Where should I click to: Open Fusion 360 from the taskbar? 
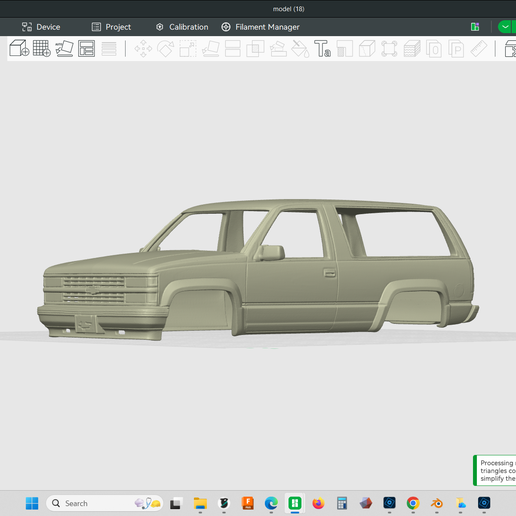coord(248,503)
